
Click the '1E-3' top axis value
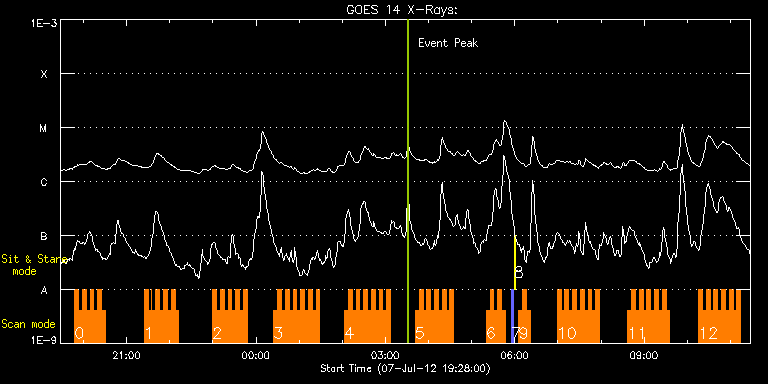coord(44,23)
